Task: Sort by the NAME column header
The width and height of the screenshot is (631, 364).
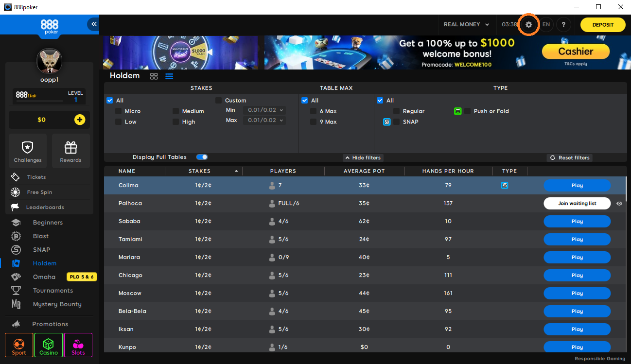Action: (127, 171)
